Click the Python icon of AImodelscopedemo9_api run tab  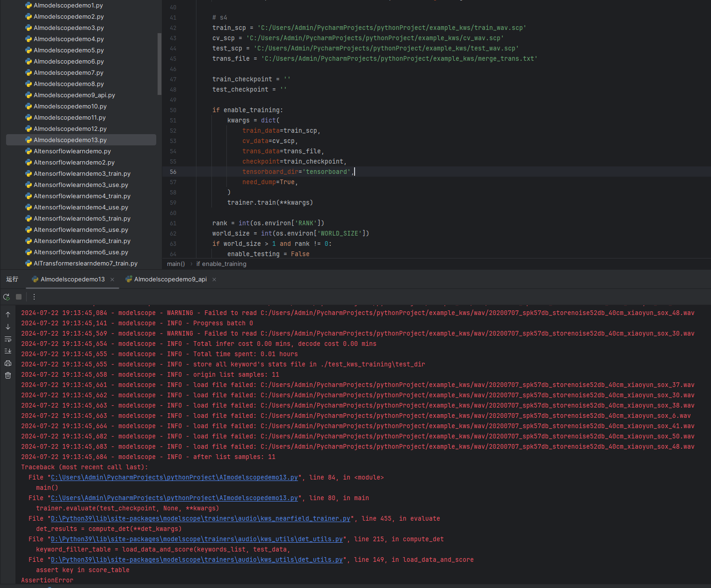[129, 280]
